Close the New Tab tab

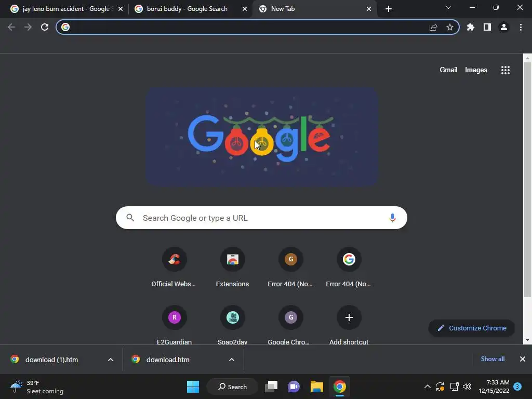pos(369,9)
